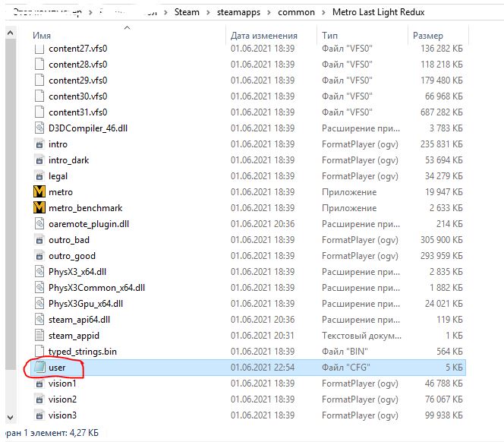Viewport: 504px width, 442px height.
Task: Select file name legal
Action: 58,176
